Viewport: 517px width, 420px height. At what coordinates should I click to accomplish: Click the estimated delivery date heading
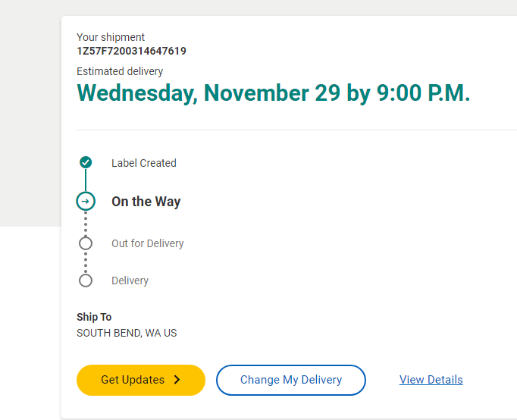[x=274, y=93]
